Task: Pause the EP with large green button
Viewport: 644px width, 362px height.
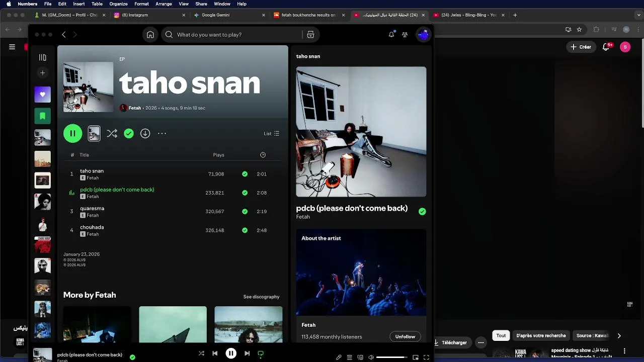Action: point(73,133)
